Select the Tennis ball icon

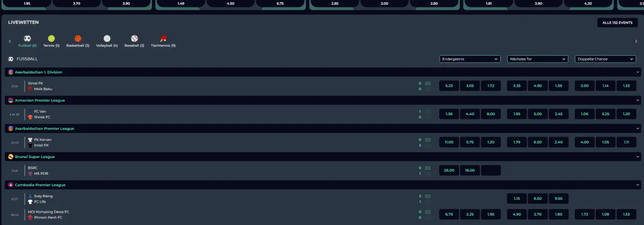point(51,39)
